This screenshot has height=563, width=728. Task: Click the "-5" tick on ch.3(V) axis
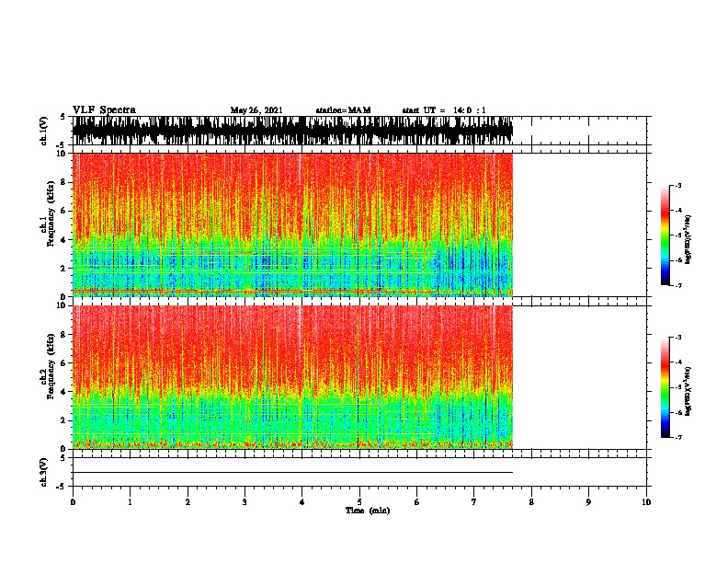(62, 487)
